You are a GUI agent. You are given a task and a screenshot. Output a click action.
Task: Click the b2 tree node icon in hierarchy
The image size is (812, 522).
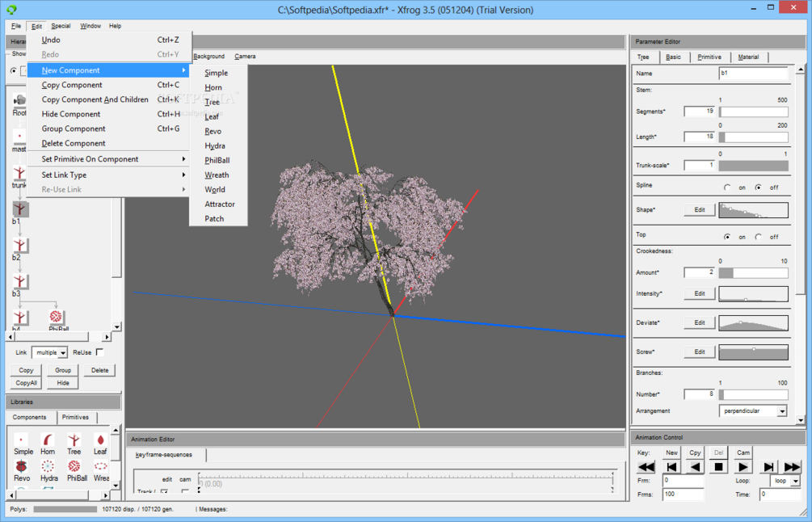click(19, 245)
